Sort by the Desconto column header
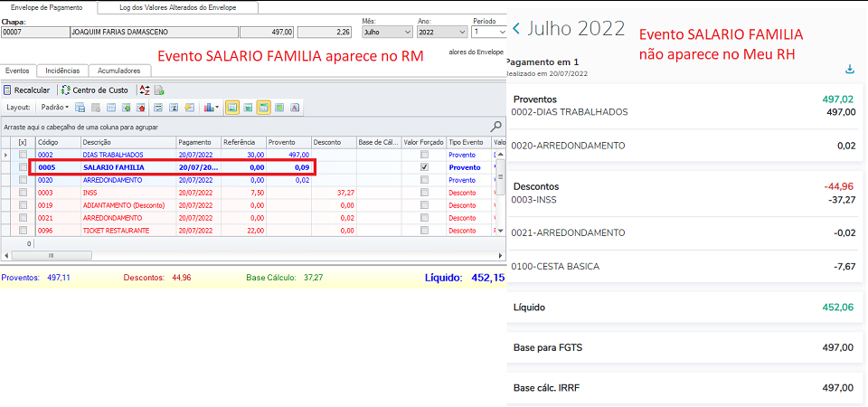Viewport: 868px width, 407px height. pos(334,142)
